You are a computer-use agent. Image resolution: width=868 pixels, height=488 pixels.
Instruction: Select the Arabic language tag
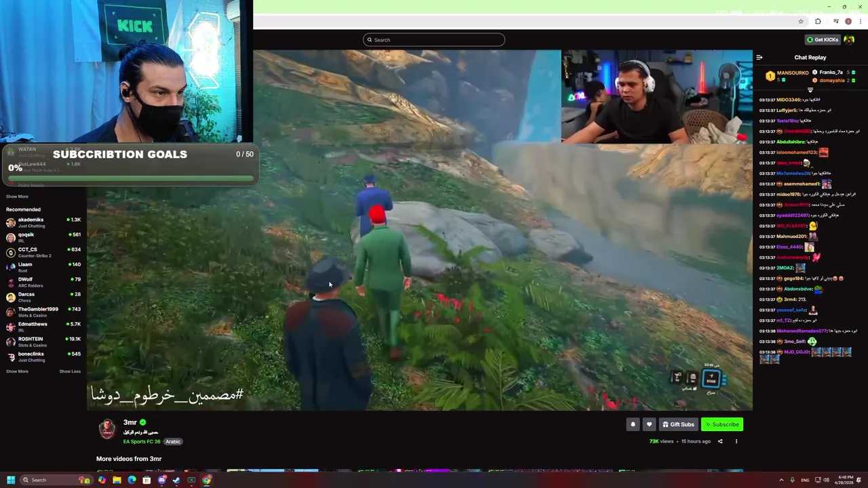(x=173, y=441)
